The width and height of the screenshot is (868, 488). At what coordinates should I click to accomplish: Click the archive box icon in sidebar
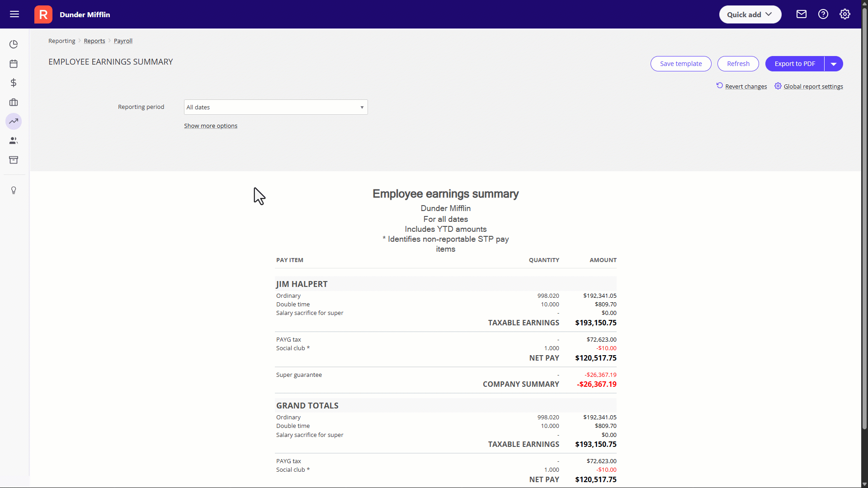point(14,160)
